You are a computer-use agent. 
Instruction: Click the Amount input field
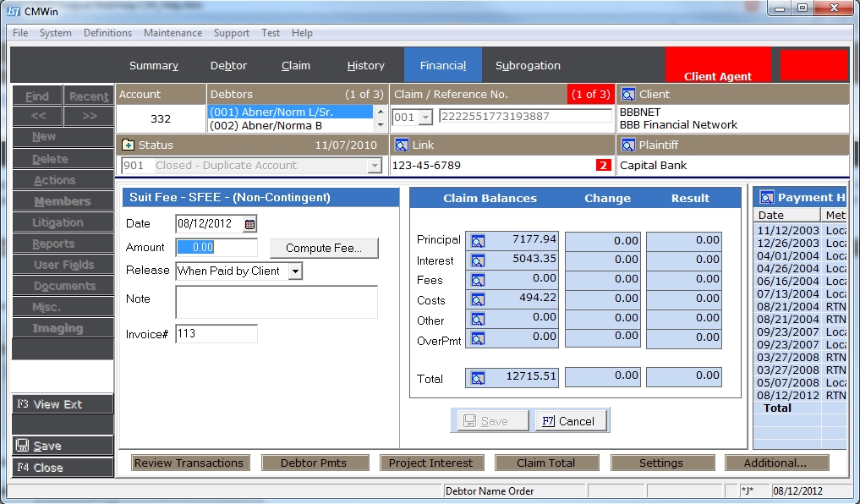(216, 247)
